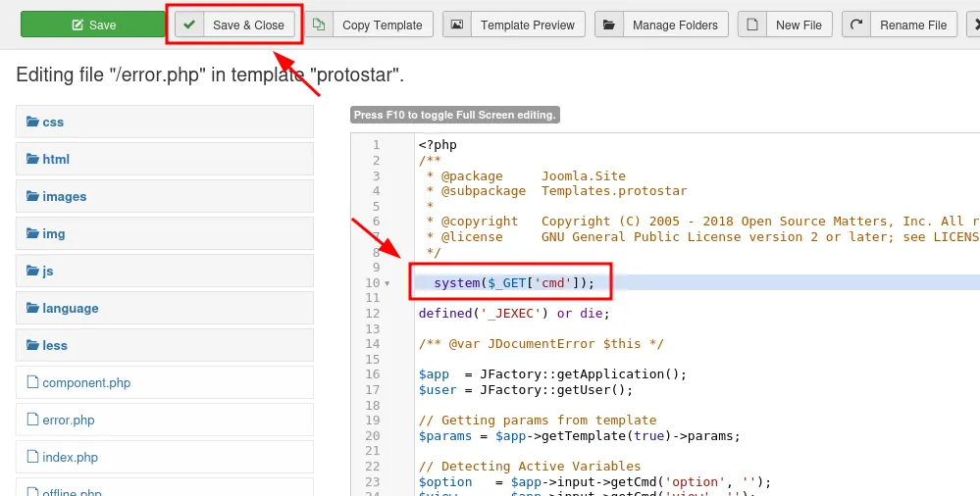Image resolution: width=980 pixels, height=496 pixels.
Task: Expand the img folder
Action: [x=165, y=233]
